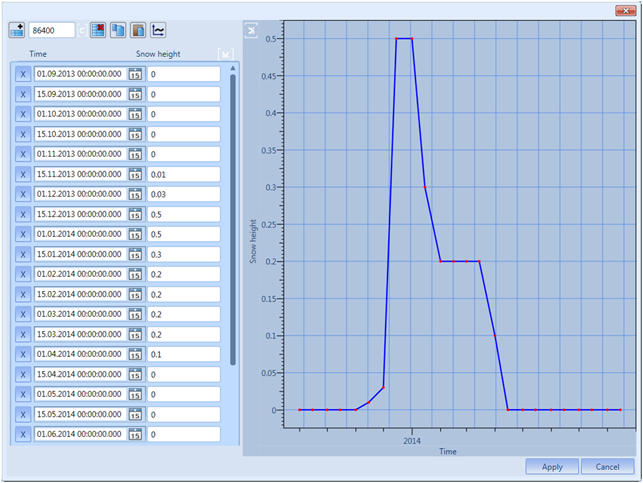Delete the 15.09.2013 row
Screen dimensions: 643x483
pyautogui.click(x=23, y=94)
